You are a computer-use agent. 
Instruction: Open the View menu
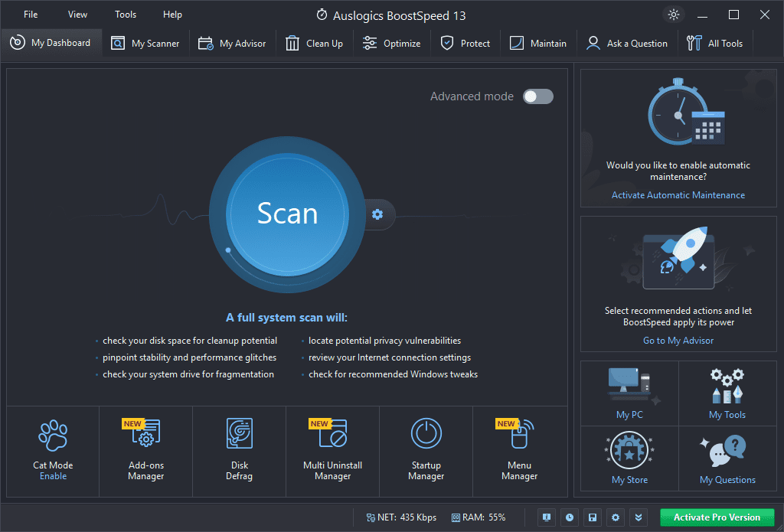click(x=77, y=15)
